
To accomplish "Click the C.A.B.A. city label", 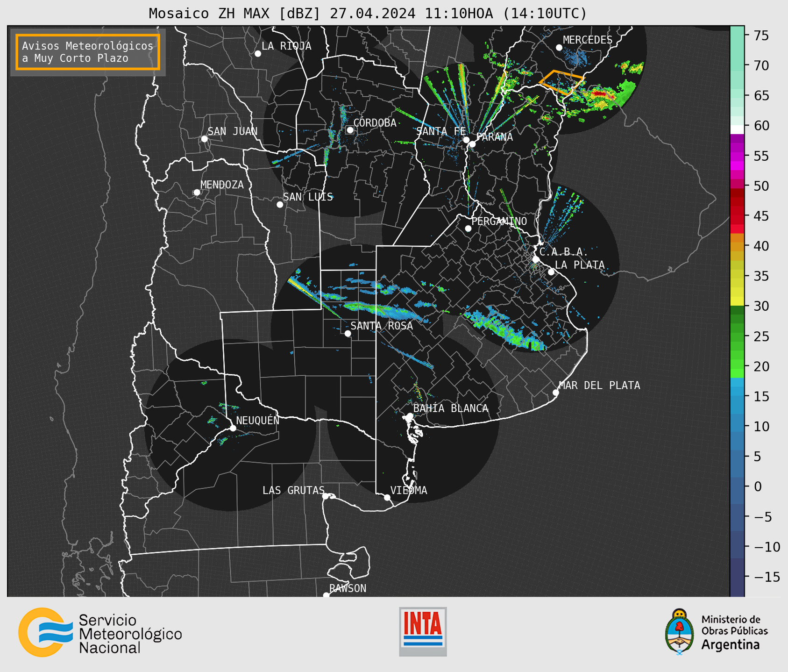I will 564,252.
